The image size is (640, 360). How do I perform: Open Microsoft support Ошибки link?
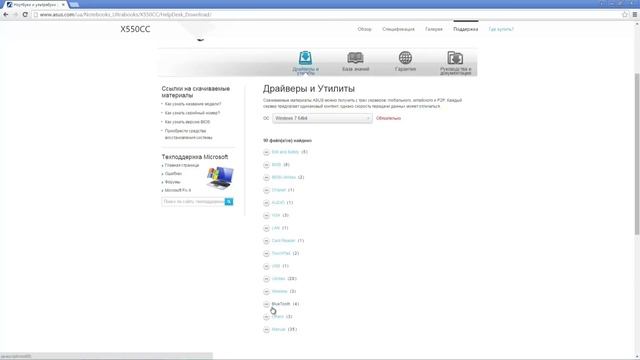[x=173, y=174]
